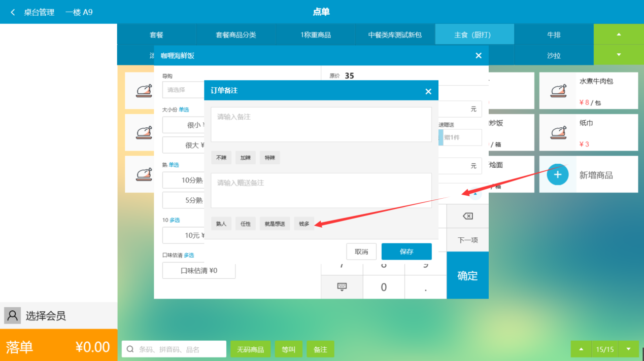644x361 pixels.
Task: Switch to the 1称重商品 tab
Action: (x=316, y=34)
